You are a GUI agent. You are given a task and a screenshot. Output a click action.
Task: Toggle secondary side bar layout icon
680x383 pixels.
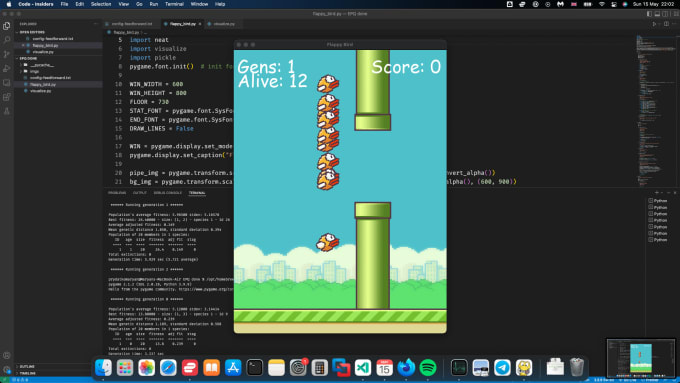point(666,14)
